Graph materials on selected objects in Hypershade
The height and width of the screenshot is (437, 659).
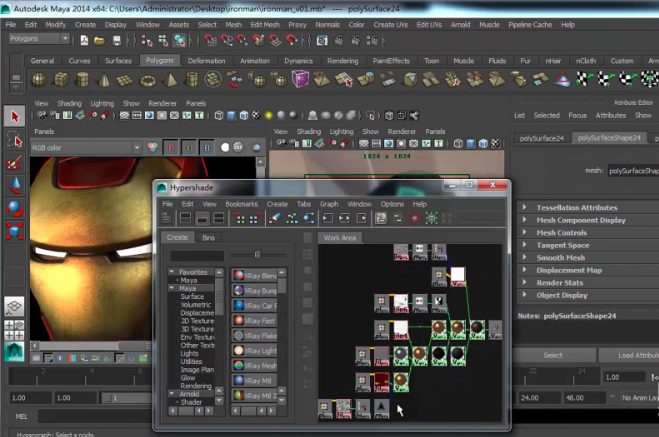click(308, 218)
